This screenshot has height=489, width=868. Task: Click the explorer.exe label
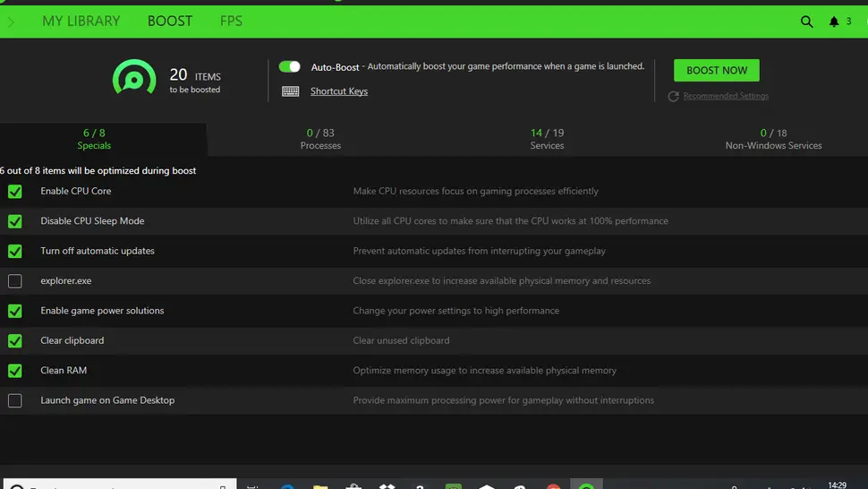tap(66, 281)
